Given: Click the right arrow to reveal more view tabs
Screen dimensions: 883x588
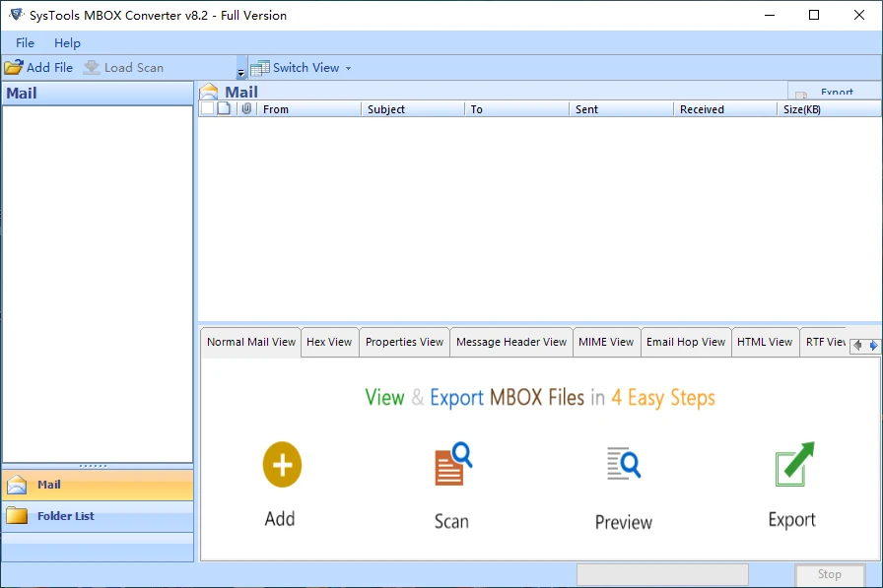Looking at the screenshot, I should (x=873, y=345).
